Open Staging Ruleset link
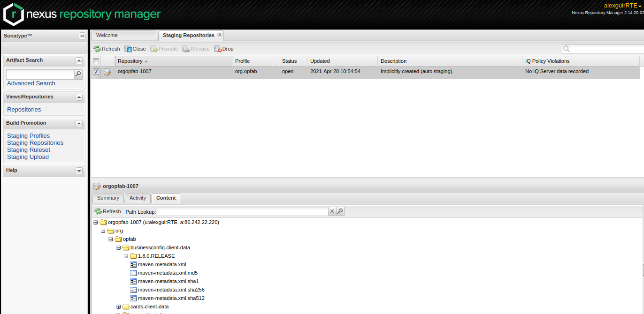The height and width of the screenshot is (314, 644). tap(29, 150)
